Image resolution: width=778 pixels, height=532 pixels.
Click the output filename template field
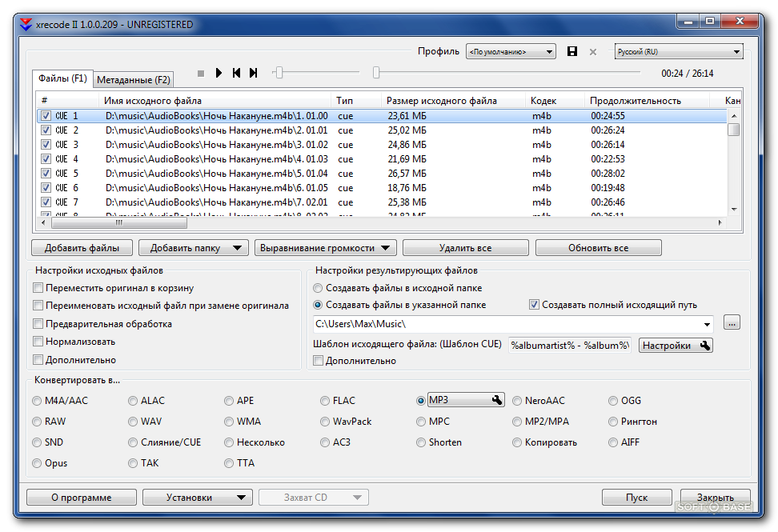(570, 345)
